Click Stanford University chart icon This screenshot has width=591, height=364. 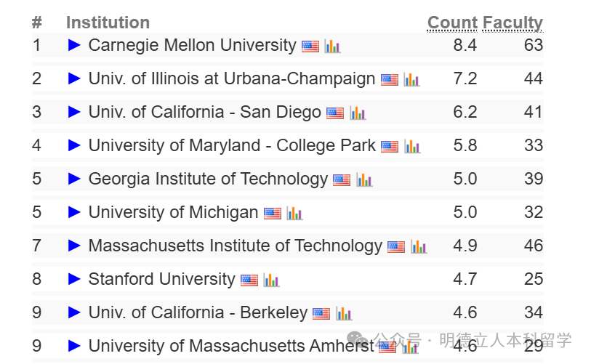(x=271, y=280)
